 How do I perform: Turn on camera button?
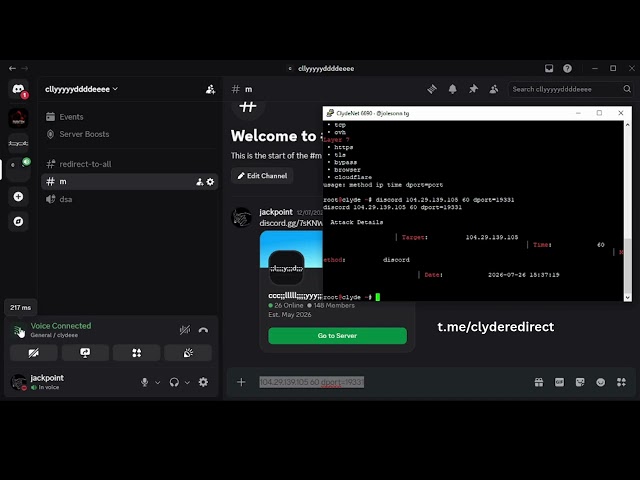pos(33,353)
